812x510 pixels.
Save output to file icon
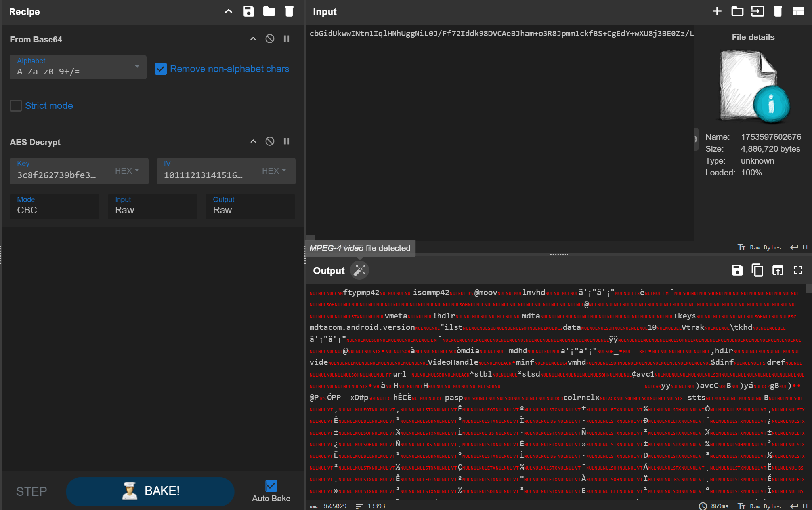[737, 270]
